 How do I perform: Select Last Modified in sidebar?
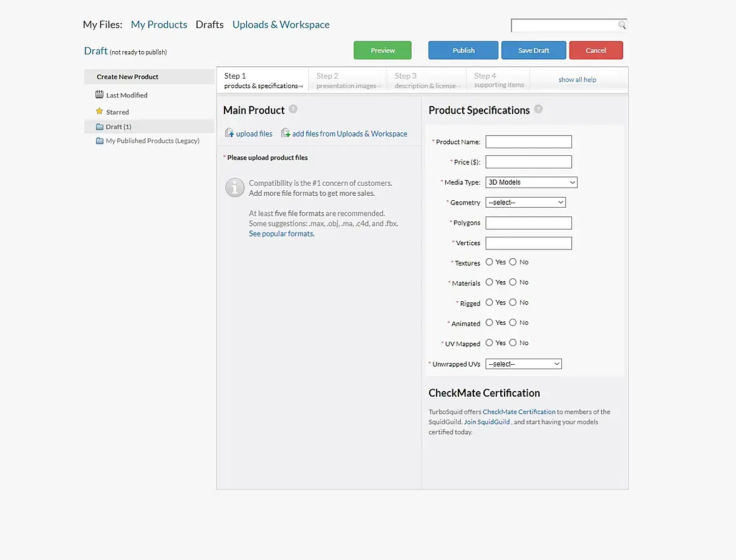click(x=127, y=95)
